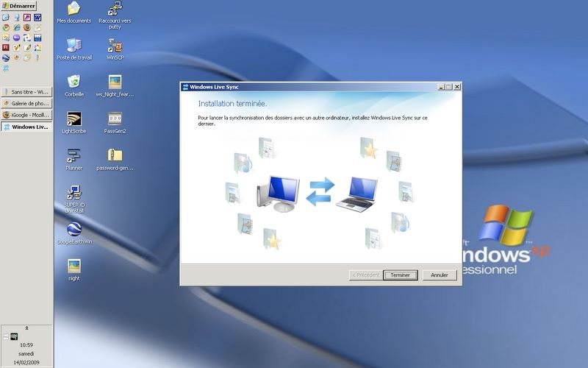Select the GoogleEarthWin desktop icon
The height and width of the screenshot is (368, 588).
(x=74, y=233)
